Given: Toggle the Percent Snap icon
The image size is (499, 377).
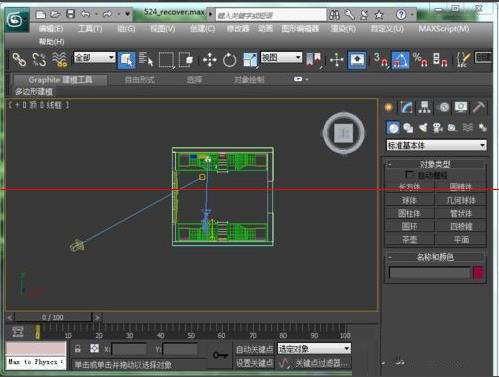Looking at the screenshot, I should pos(420,60).
